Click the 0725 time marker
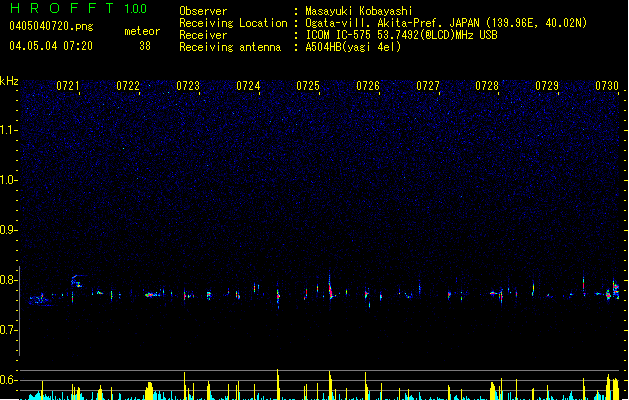Viewport: 629px width, 400px height. pos(308,86)
